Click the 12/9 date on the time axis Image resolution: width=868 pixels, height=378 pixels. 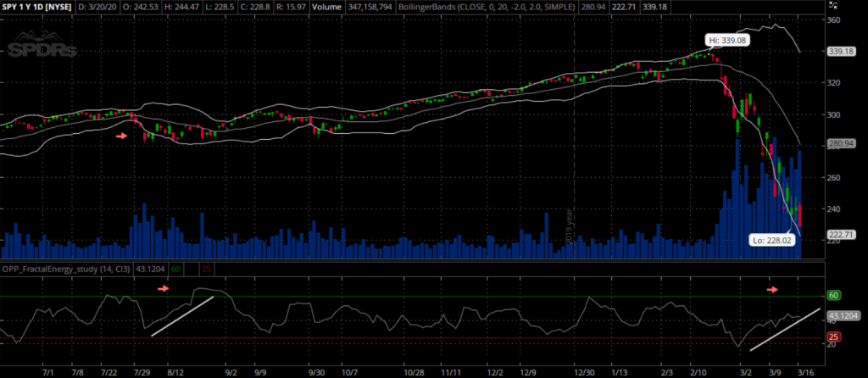point(529,372)
